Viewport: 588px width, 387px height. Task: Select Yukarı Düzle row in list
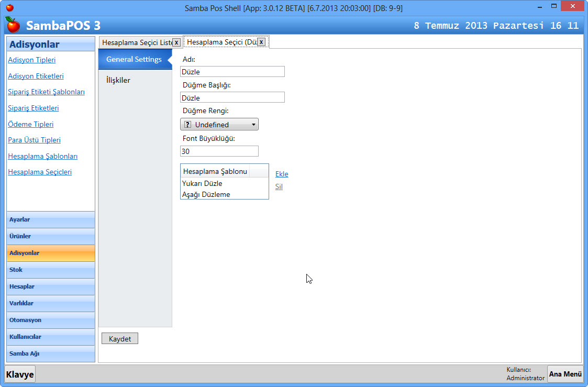(x=203, y=183)
